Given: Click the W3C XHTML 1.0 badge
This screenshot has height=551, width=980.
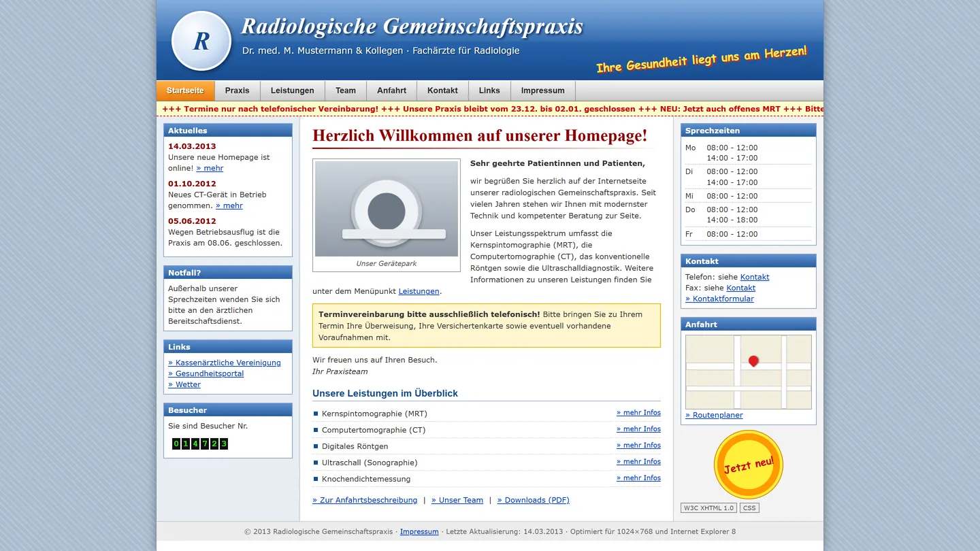Looking at the screenshot, I should (x=708, y=508).
